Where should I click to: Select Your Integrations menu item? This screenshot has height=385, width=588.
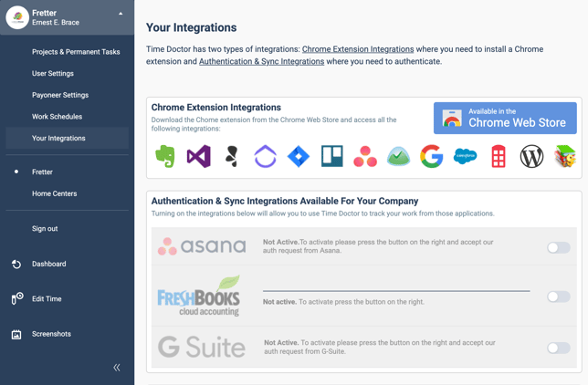tap(68, 138)
